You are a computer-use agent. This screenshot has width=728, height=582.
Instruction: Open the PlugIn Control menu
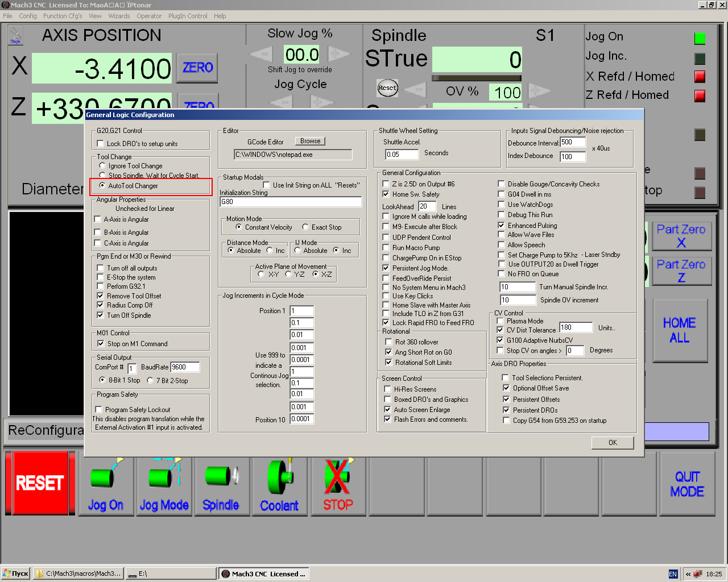click(x=188, y=16)
